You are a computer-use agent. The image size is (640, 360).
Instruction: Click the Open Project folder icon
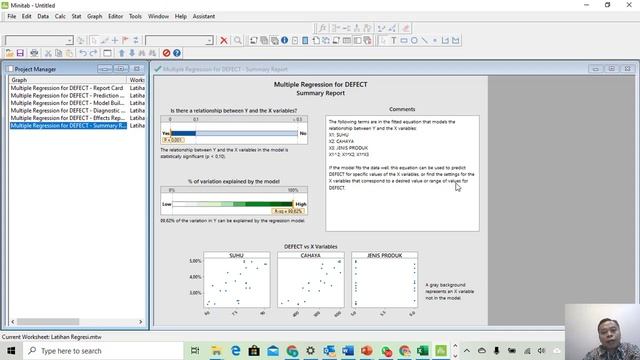9,53
